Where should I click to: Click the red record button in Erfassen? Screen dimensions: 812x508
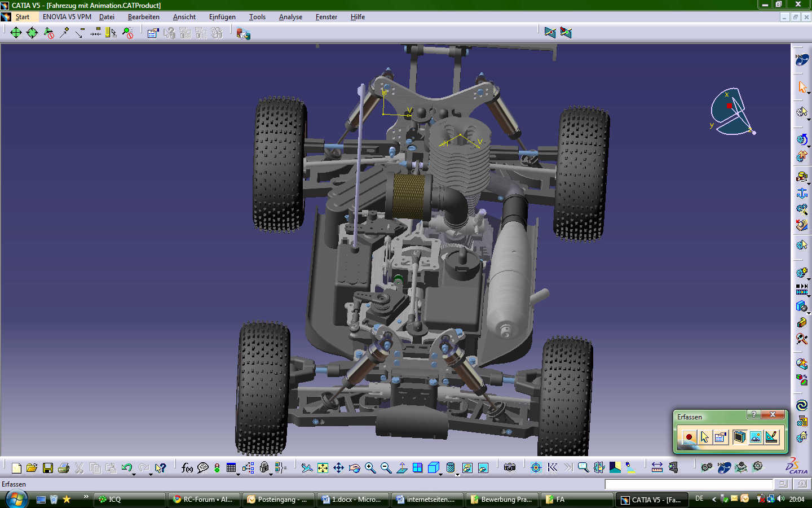point(689,437)
